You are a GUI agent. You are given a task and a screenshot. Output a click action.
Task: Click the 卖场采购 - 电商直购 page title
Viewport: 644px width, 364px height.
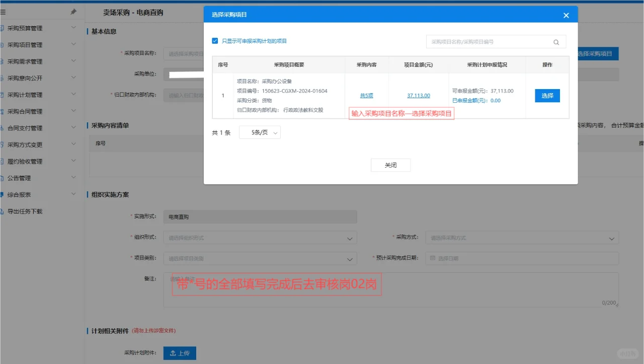133,12
